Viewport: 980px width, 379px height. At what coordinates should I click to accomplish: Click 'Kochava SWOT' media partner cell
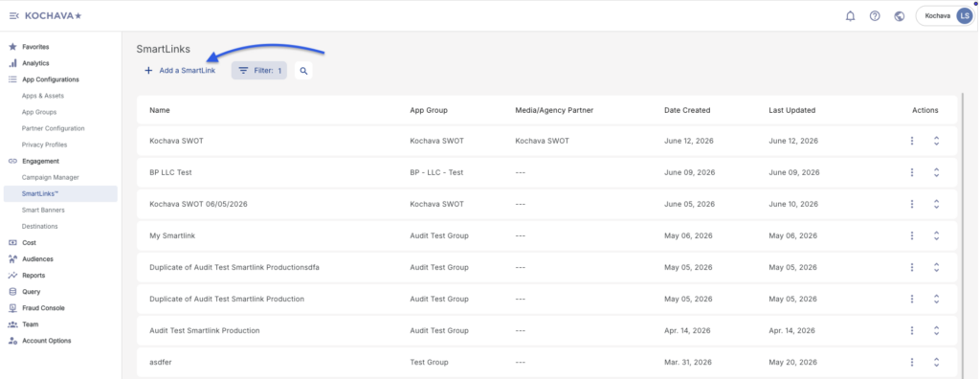[x=542, y=141]
